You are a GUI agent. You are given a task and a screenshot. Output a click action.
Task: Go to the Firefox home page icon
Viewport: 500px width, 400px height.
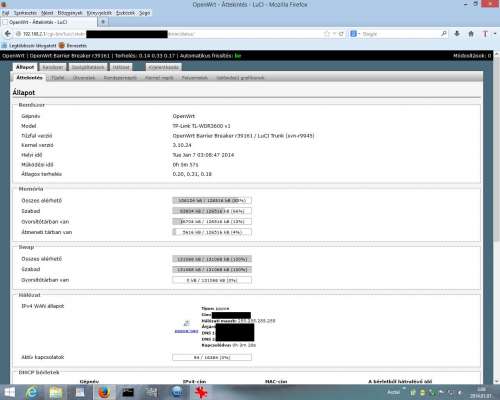[471, 34]
